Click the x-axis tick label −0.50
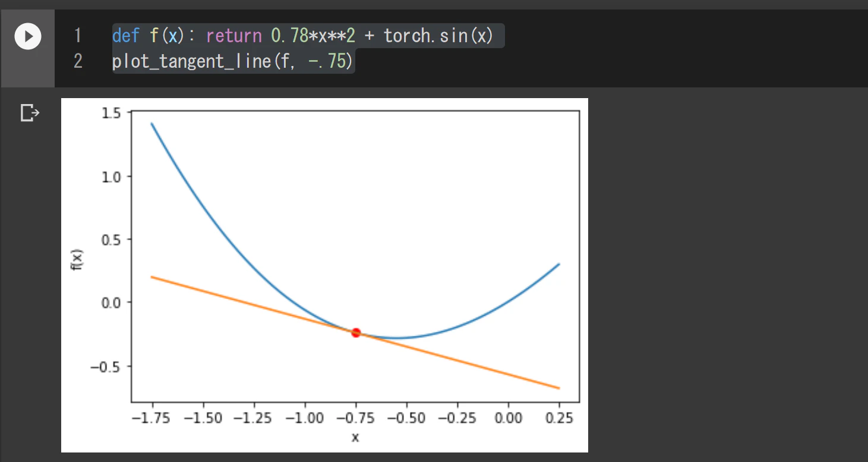Screen dimensions: 868x462 [406, 418]
